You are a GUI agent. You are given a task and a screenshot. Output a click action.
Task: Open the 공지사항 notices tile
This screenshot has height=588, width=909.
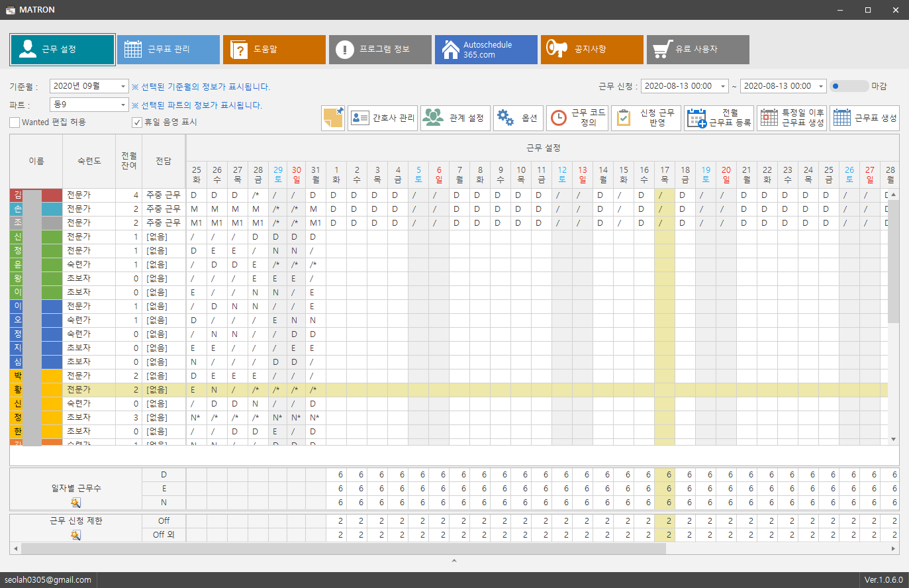592,50
